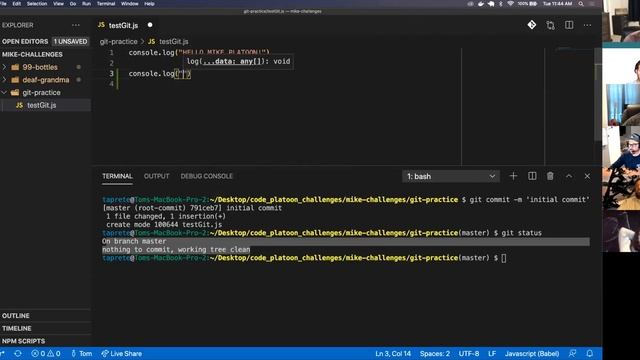Collapse the MIKE-CHALLENGES section

(x=32, y=54)
